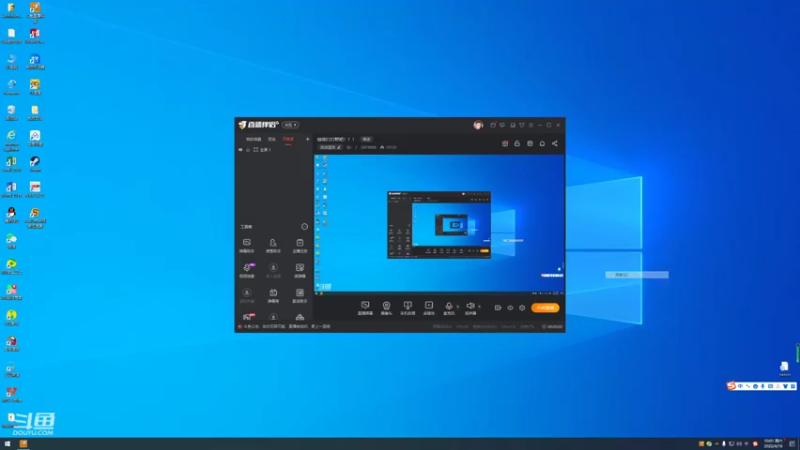
Task: Mute the microphone
Action: 448,308
